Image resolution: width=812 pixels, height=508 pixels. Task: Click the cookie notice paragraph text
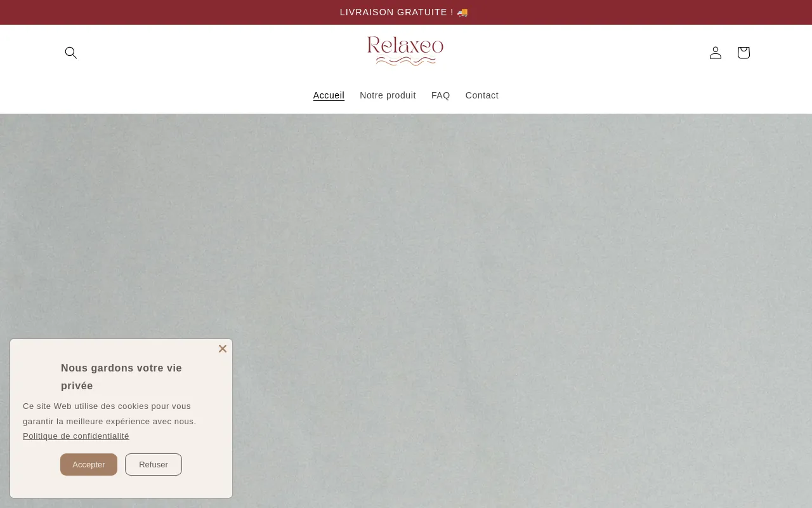coord(109,413)
